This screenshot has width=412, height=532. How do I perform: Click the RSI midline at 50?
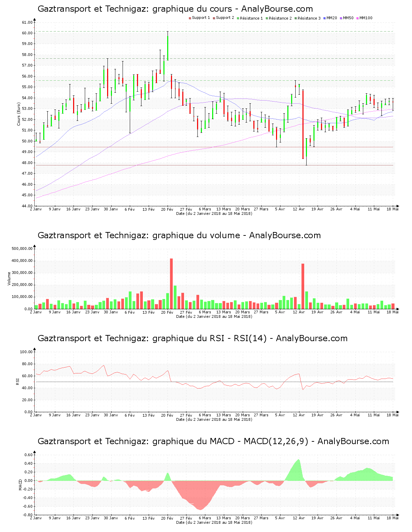click(214, 382)
